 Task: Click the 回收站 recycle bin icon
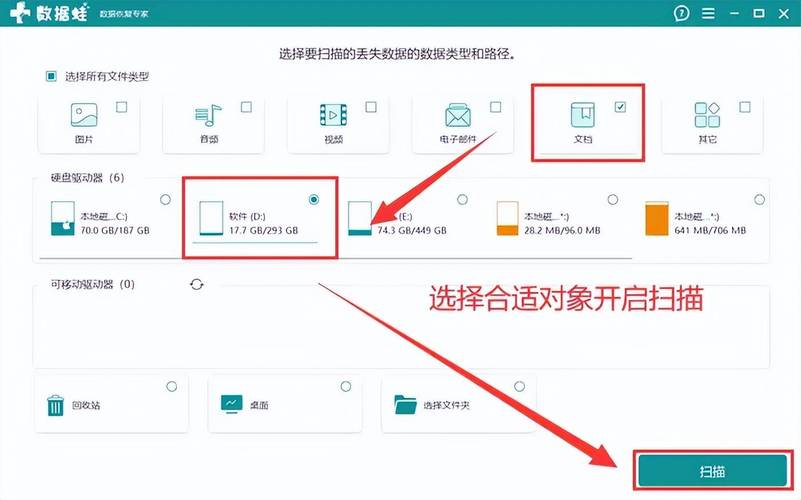click(55, 406)
